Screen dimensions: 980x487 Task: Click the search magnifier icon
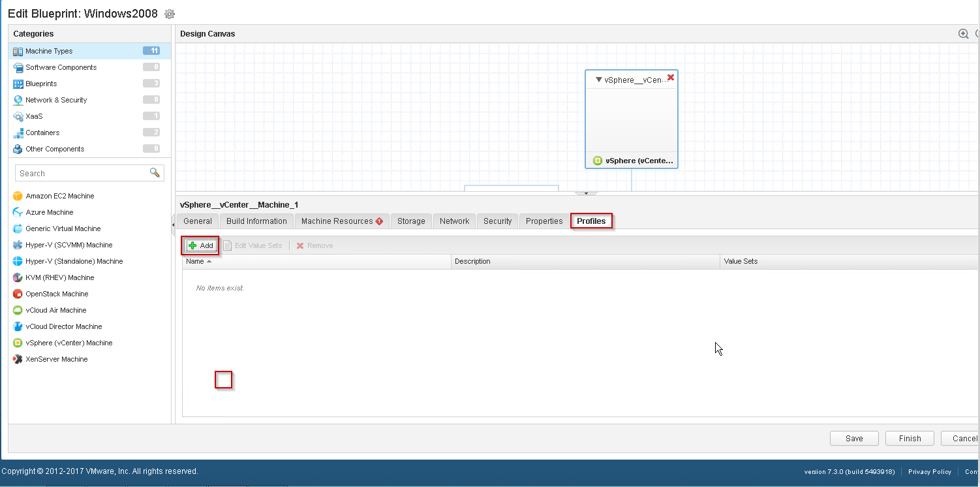click(x=155, y=173)
